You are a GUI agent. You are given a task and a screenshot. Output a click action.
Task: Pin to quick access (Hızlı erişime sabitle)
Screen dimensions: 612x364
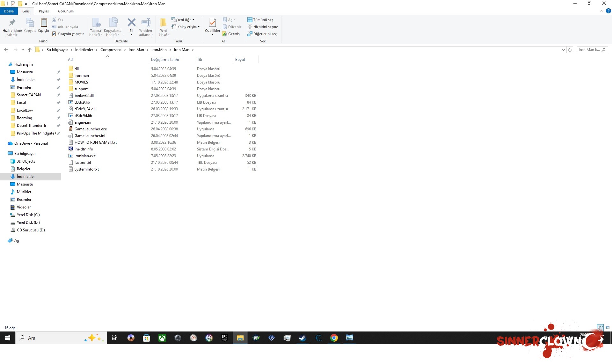click(x=12, y=27)
